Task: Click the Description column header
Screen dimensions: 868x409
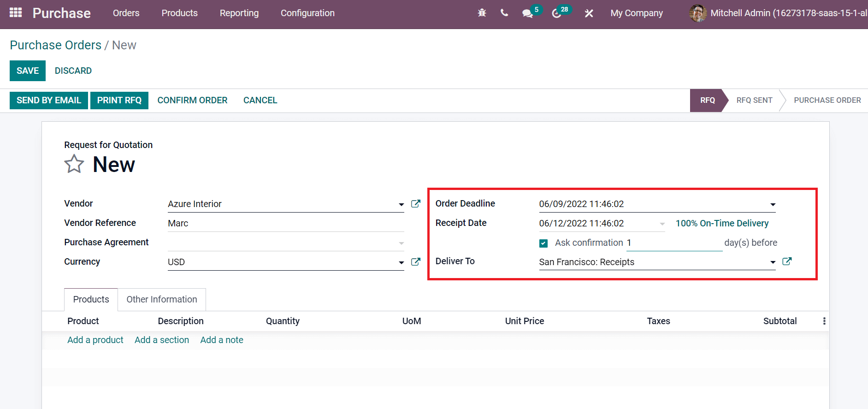Action: pyautogui.click(x=181, y=321)
